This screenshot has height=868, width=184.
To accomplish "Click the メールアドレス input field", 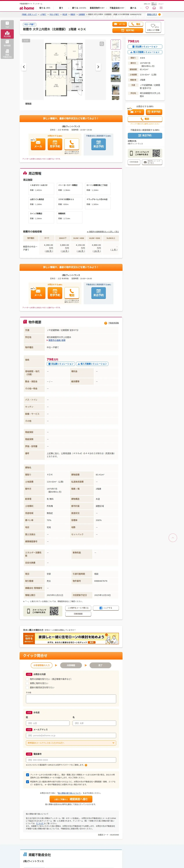I will tap(71, 736).
